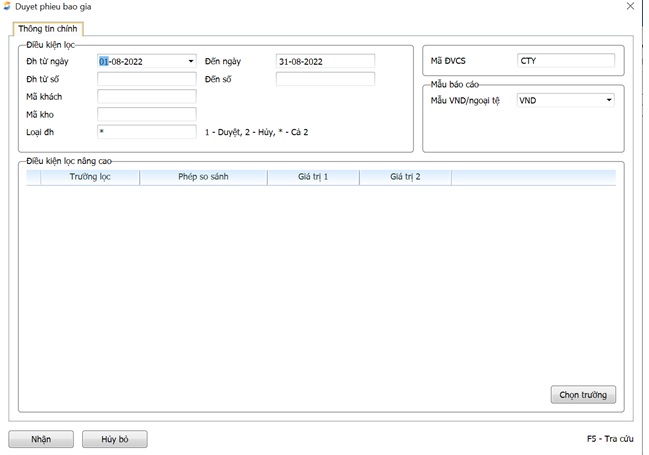The height and width of the screenshot is (455, 649).
Task: Select the Mã kho input field
Action: pyautogui.click(x=146, y=115)
